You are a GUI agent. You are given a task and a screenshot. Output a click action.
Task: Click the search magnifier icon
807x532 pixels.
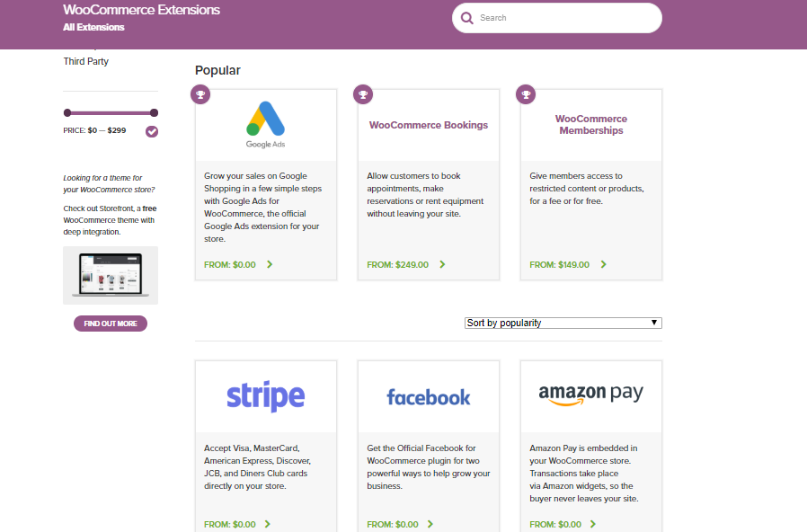[466, 18]
